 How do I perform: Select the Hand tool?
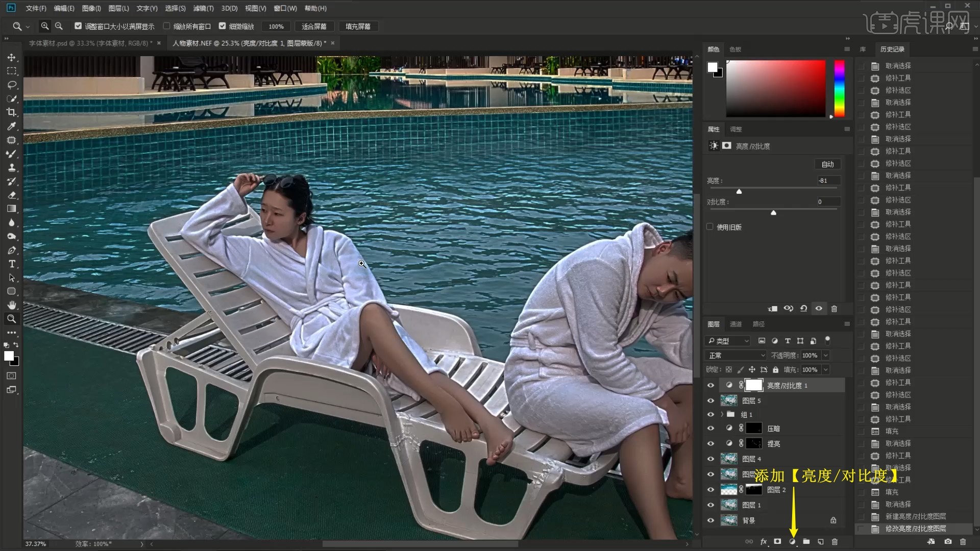(x=11, y=305)
